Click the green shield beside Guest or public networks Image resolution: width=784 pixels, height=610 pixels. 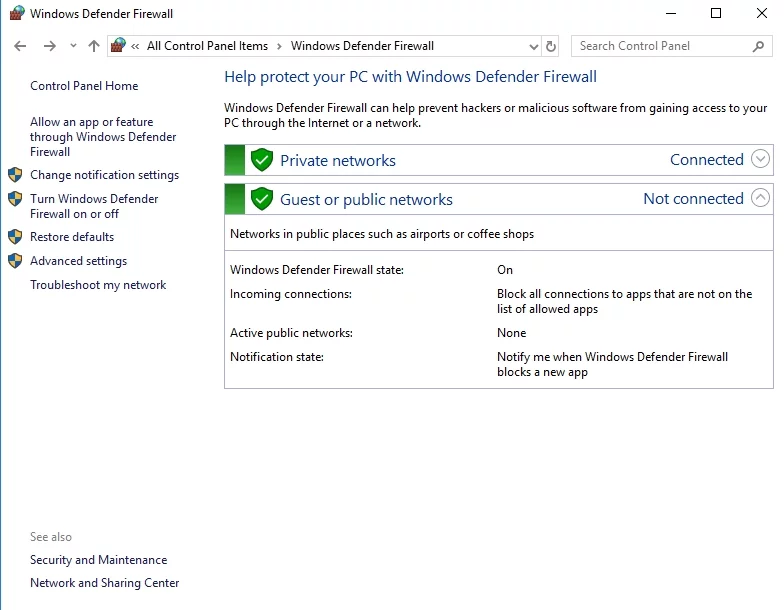point(262,199)
